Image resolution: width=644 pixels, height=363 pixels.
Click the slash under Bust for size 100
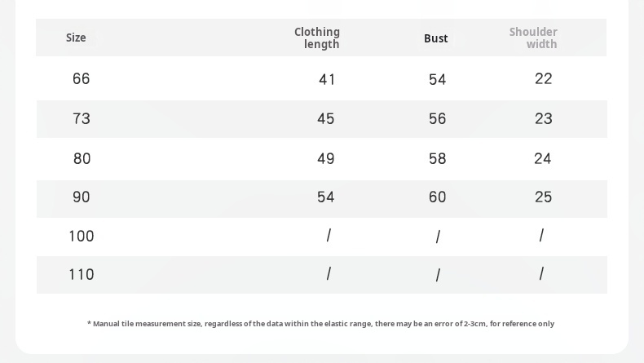pyautogui.click(x=438, y=237)
